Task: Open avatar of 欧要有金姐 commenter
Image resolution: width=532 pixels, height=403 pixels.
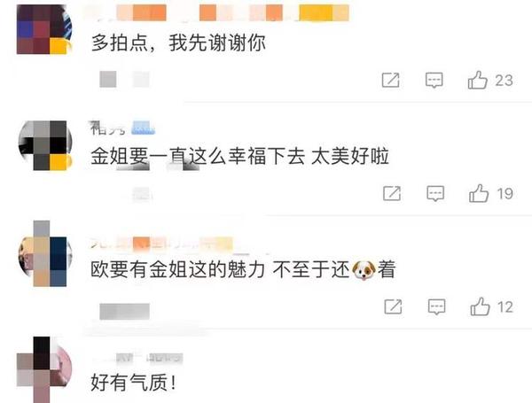Action: click(x=45, y=253)
